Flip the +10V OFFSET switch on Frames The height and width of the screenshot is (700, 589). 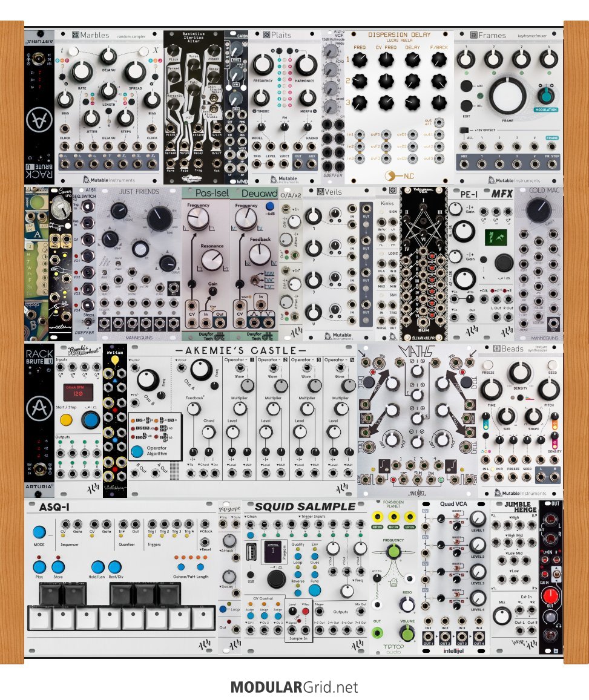tap(465, 130)
